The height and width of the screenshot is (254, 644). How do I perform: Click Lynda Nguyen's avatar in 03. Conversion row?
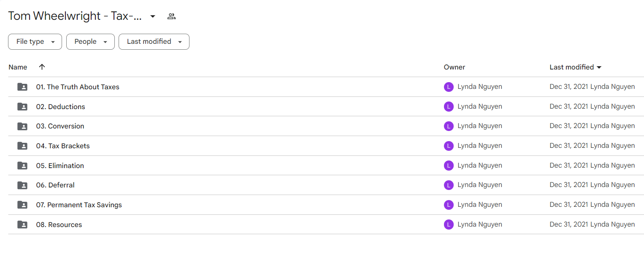449,126
